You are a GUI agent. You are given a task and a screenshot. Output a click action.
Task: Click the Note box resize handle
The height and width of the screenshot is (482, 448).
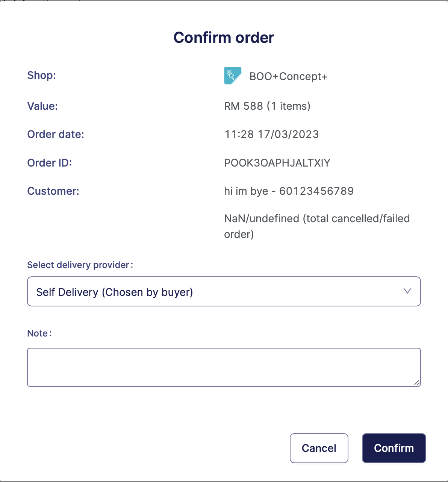pos(417,382)
